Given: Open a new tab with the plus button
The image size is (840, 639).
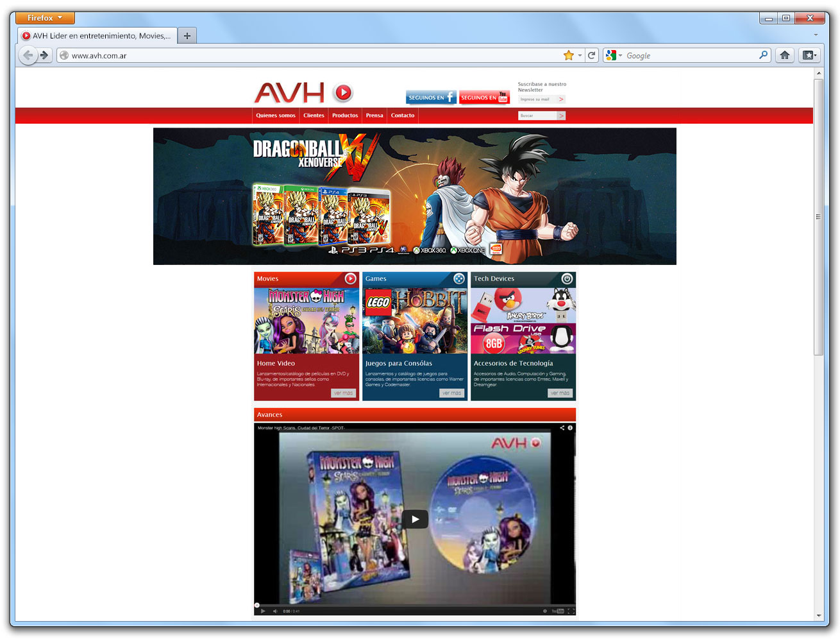Looking at the screenshot, I should pos(187,36).
